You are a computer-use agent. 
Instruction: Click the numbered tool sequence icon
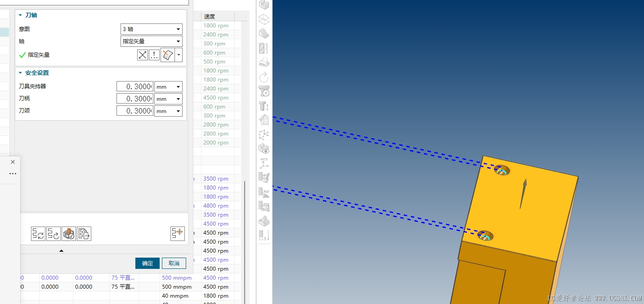264,48
